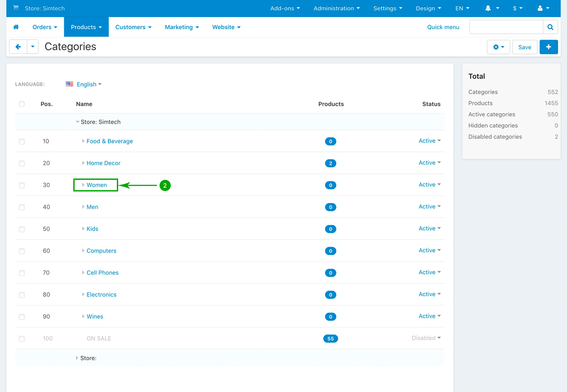Click the Save button

pos(524,47)
